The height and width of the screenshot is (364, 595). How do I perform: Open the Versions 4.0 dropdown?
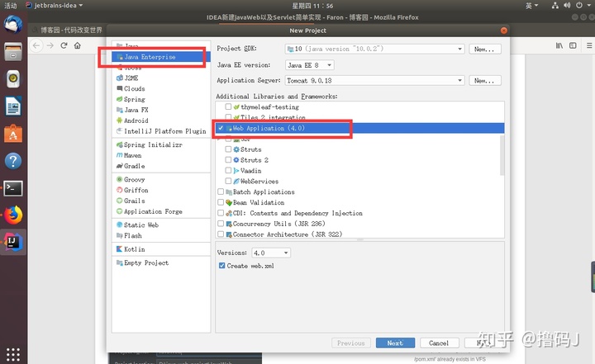point(271,253)
